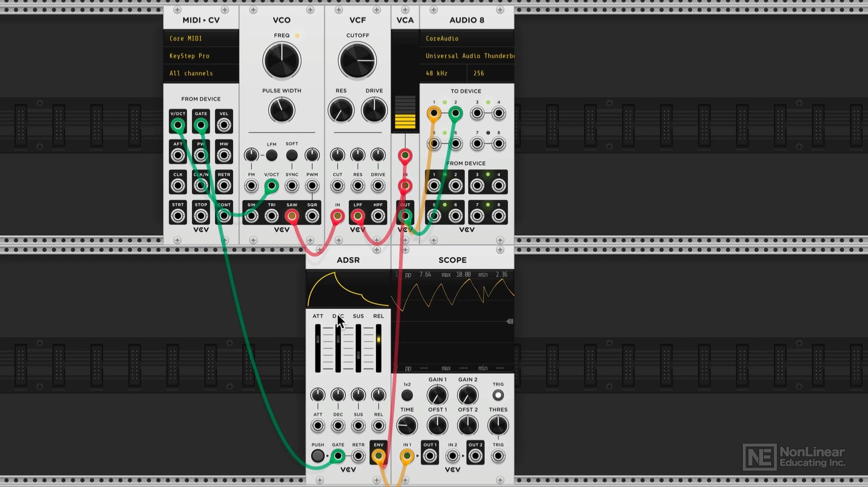Toggle the SOFT sync switch on VCO
868x487 pixels.
point(292,155)
